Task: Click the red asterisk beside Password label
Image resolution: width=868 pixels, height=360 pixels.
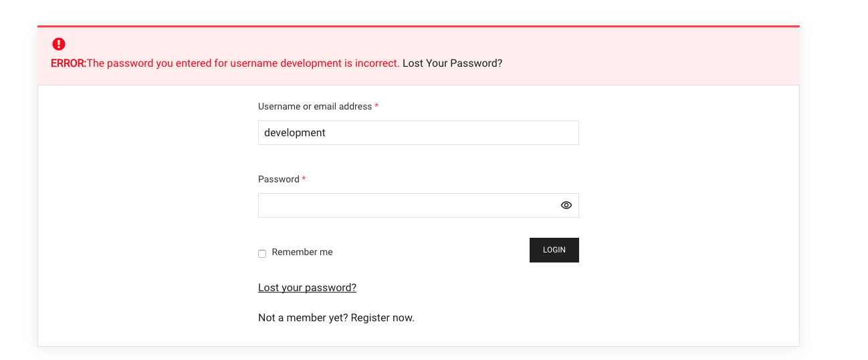Action: pos(304,180)
